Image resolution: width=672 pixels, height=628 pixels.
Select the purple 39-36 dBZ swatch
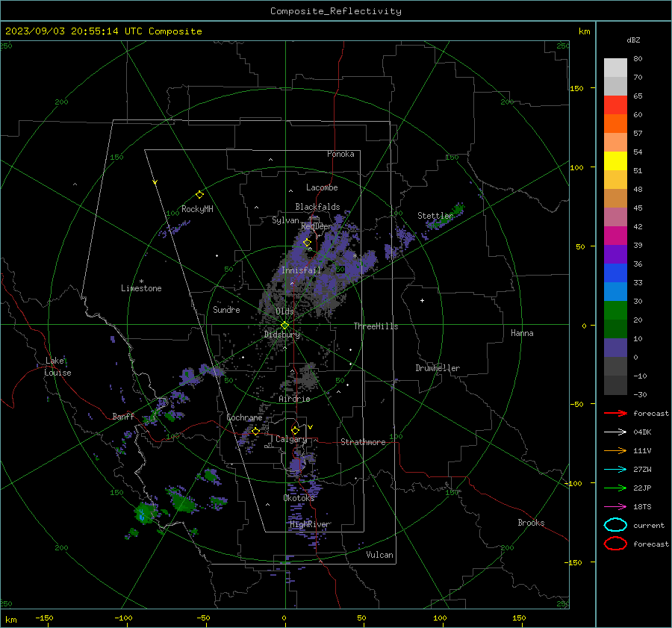click(615, 255)
